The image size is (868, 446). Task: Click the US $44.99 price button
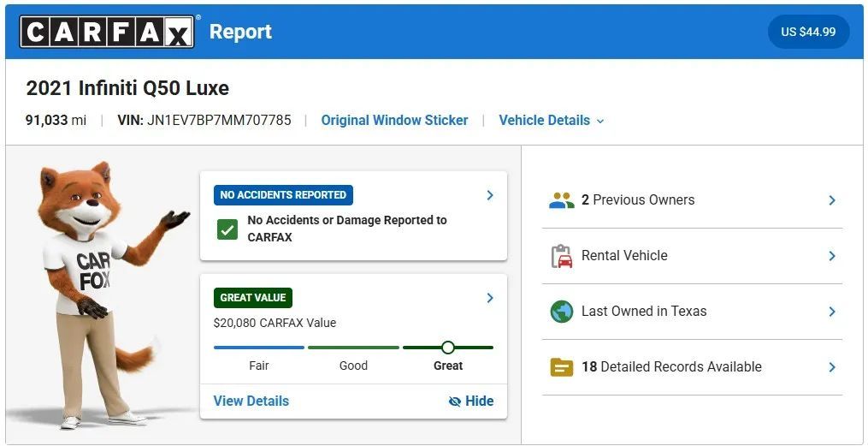808,32
